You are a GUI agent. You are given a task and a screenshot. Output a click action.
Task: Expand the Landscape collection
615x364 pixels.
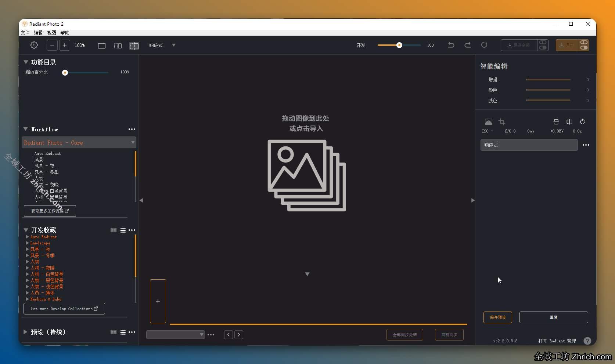point(28,243)
